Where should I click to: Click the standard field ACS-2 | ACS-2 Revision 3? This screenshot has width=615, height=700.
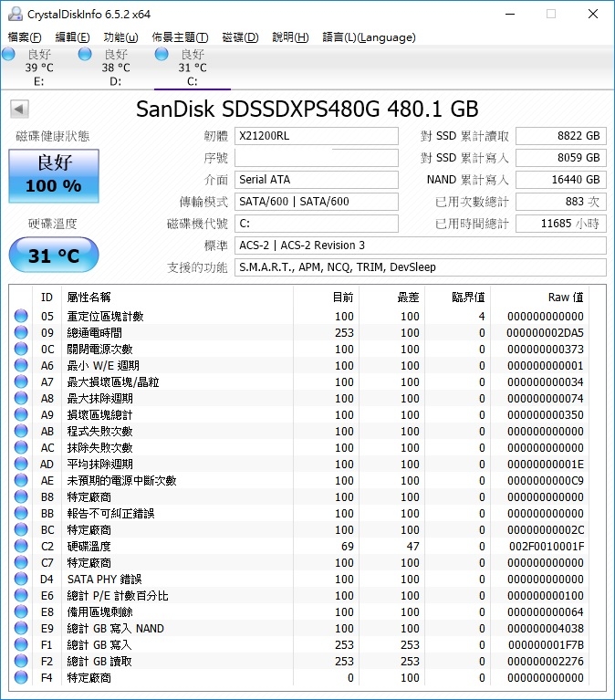(421, 246)
